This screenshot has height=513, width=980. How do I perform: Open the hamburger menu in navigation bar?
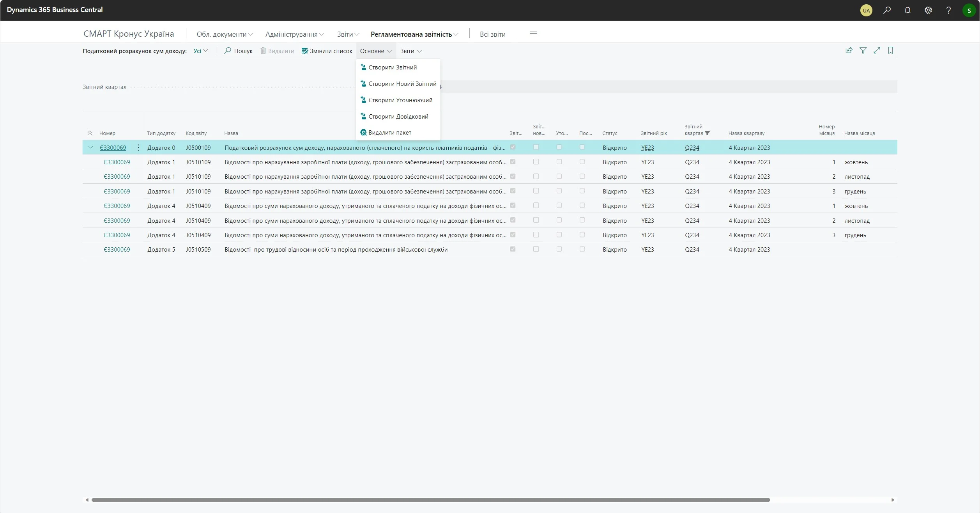click(534, 34)
